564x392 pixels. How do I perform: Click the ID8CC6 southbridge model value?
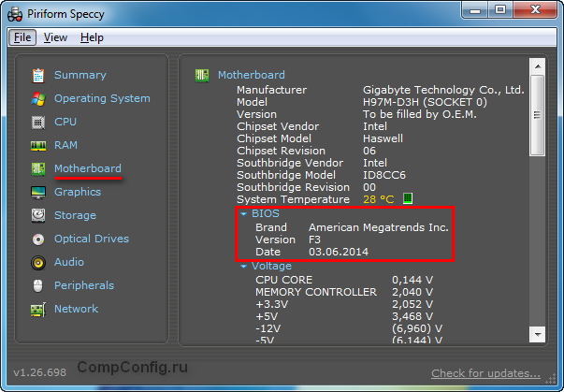(x=384, y=175)
